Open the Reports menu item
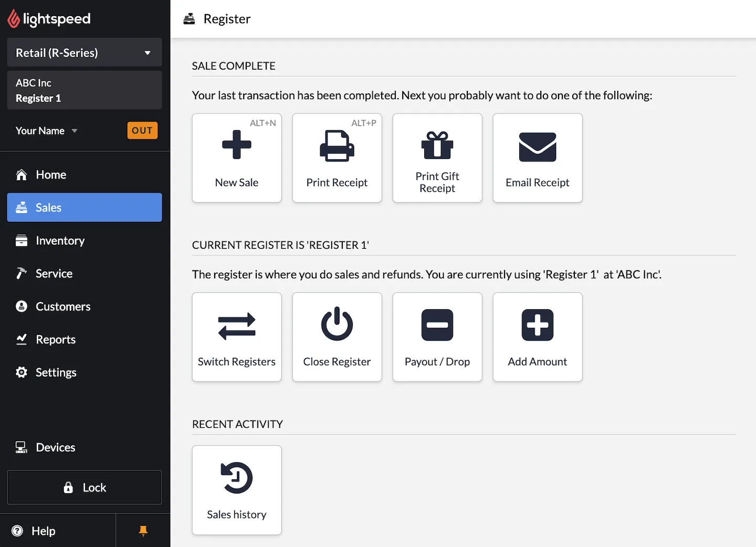 point(56,340)
